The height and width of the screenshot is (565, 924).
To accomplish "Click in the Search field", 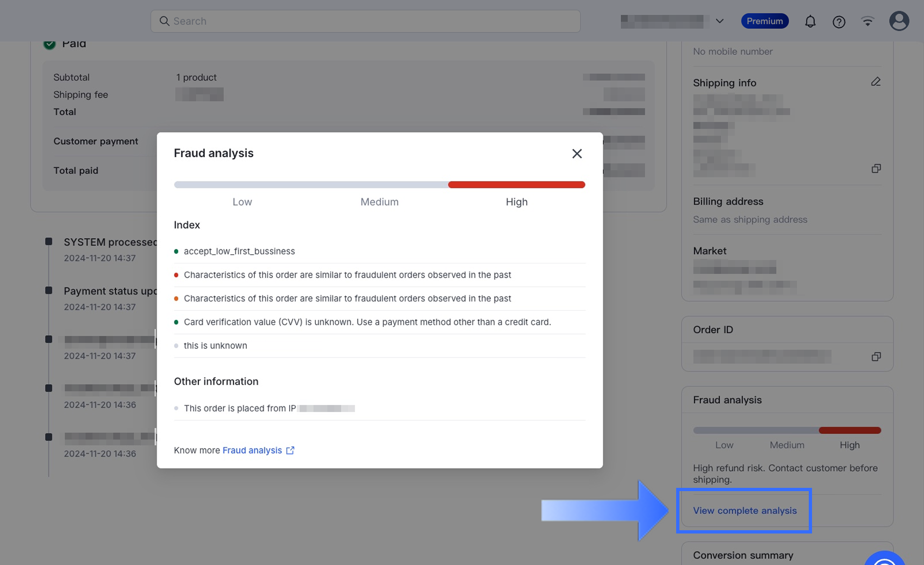I will pyautogui.click(x=365, y=21).
